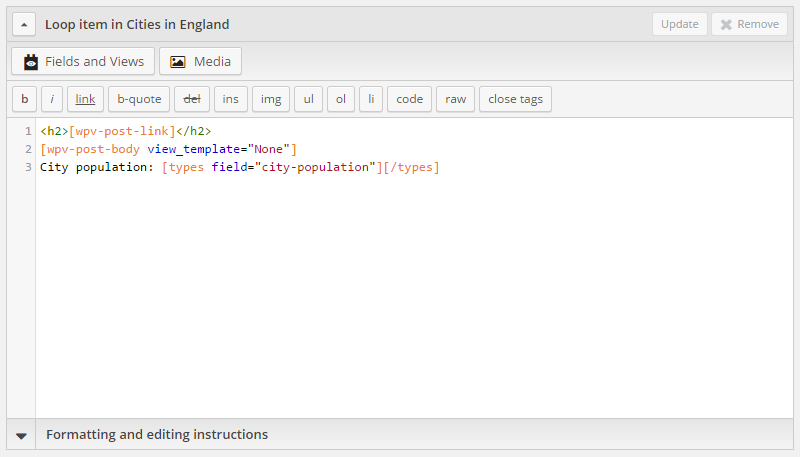Viewport: 800px width, 457px height.
Task: Open the Media button
Action: coord(200,61)
